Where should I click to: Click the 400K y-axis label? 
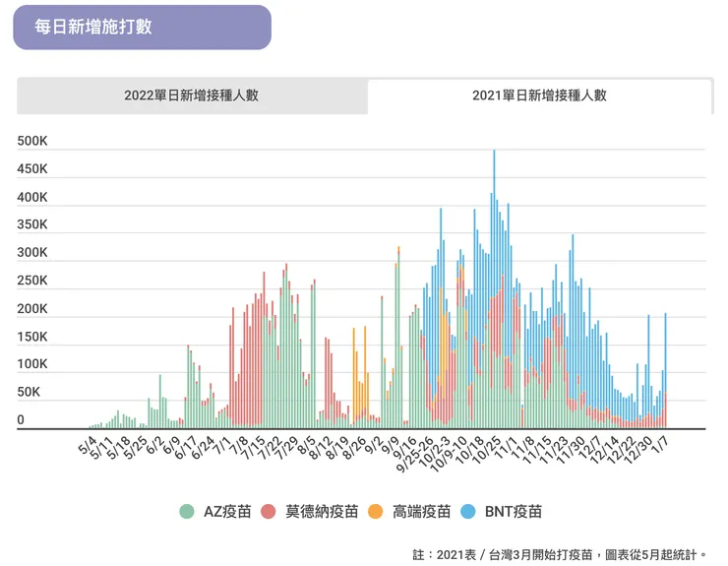(32, 197)
